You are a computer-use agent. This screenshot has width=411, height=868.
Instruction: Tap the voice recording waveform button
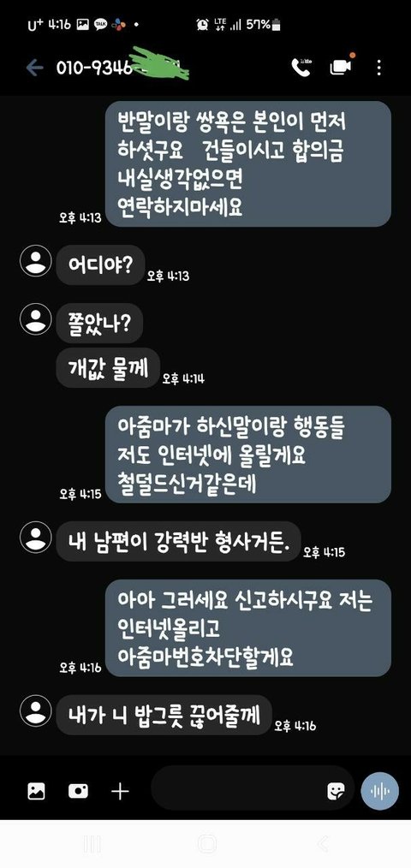(x=379, y=791)
